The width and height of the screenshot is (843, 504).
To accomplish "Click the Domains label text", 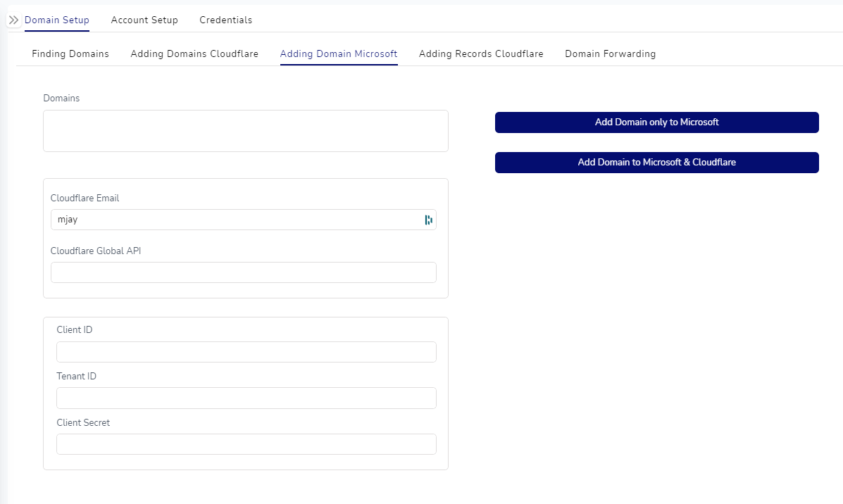I will click(x=61, y=99).
